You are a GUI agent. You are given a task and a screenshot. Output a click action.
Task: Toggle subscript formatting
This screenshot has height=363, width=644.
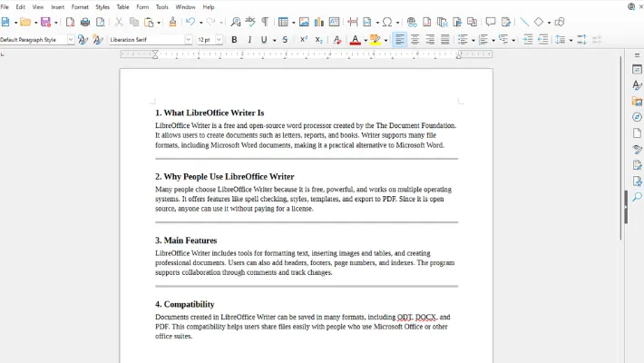click(318, 39)
